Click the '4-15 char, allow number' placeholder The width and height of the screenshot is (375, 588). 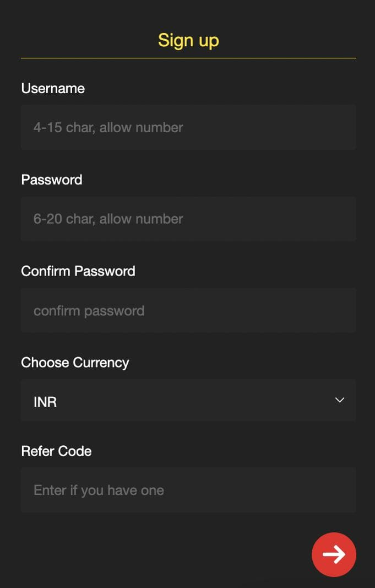coord(108,127)
